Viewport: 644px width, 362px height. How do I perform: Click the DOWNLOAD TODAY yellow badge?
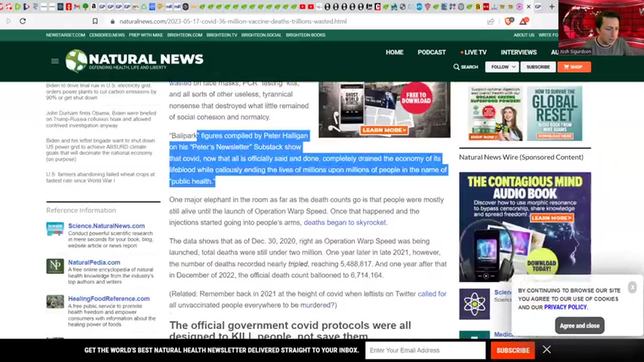pos(541,263)
